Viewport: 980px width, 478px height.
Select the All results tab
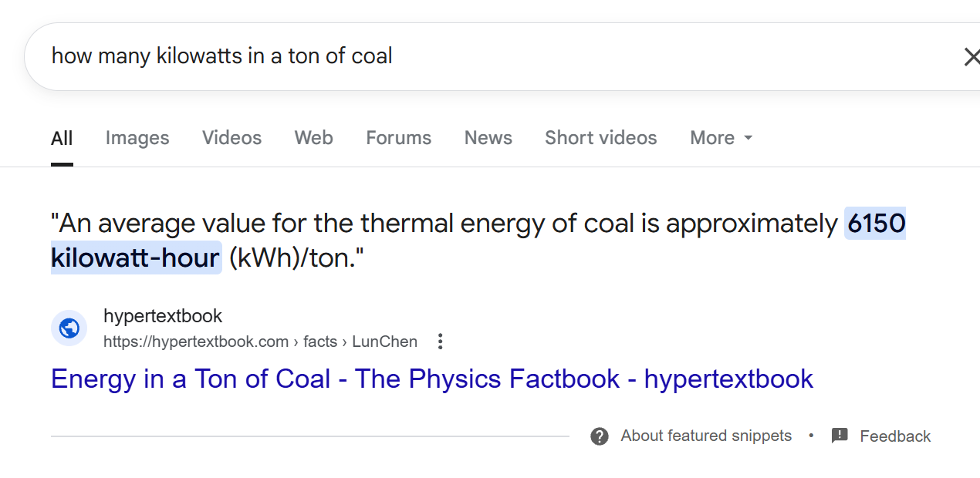62,139
